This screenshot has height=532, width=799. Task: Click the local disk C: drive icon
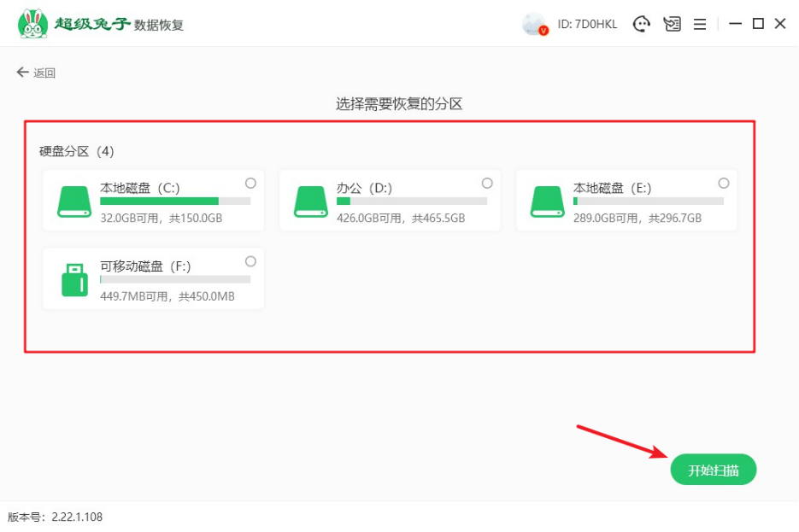click(x=74, y=202)
